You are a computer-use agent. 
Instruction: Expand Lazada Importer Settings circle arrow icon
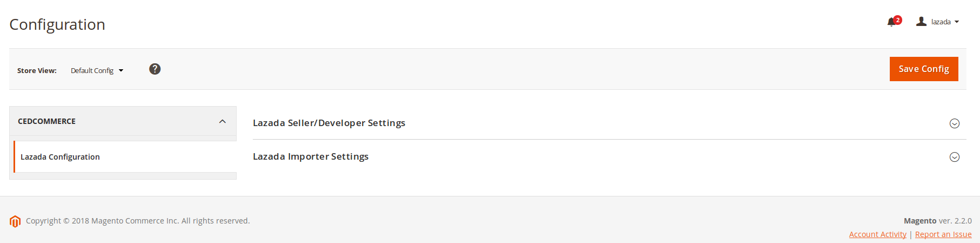[955, 157]
